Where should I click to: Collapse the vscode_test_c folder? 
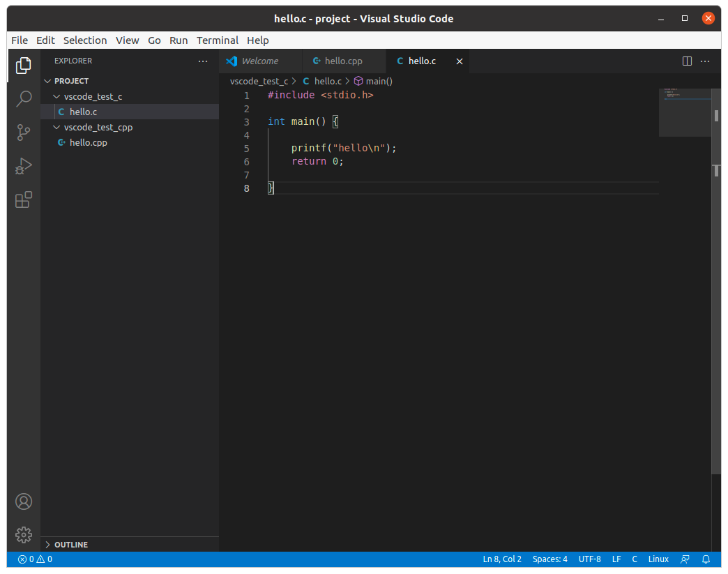[56, 96]
